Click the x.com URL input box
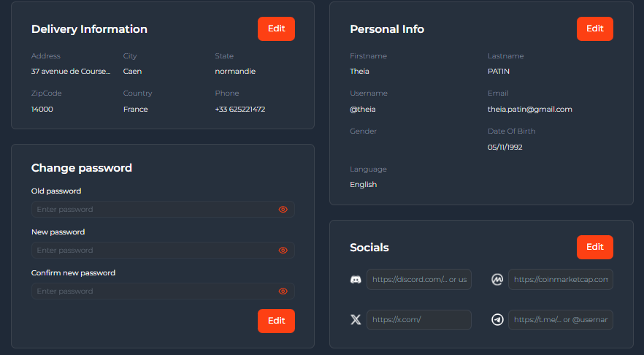Screen dimensions: 644x355 [418, 320]
